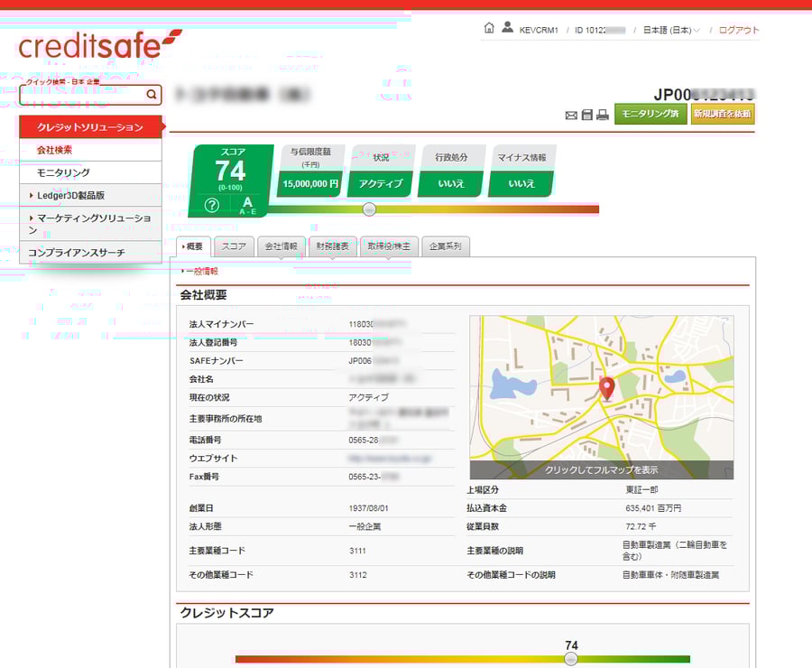Open the user profile icon
The width and height of the screenshot is (812, 668).
(x=508, y=29)
